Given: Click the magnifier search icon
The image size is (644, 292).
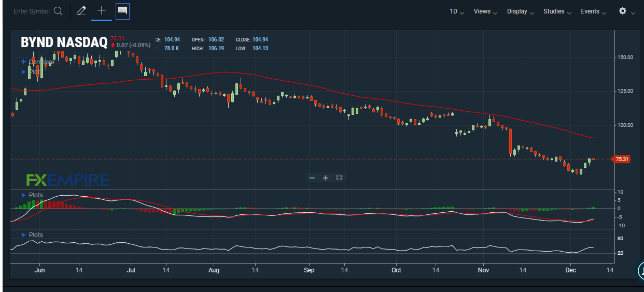Looking at the screenshot, I should 58,11.
